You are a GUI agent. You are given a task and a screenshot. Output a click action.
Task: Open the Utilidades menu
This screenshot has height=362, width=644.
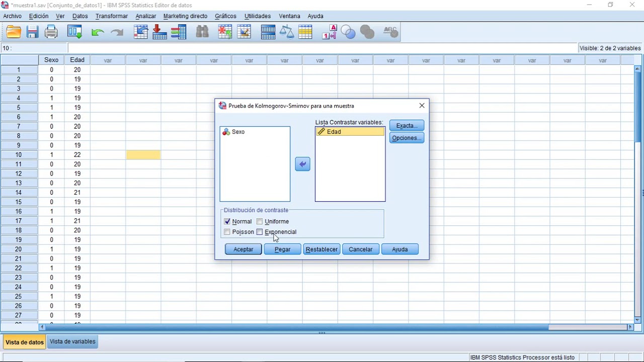coord(258,16)
